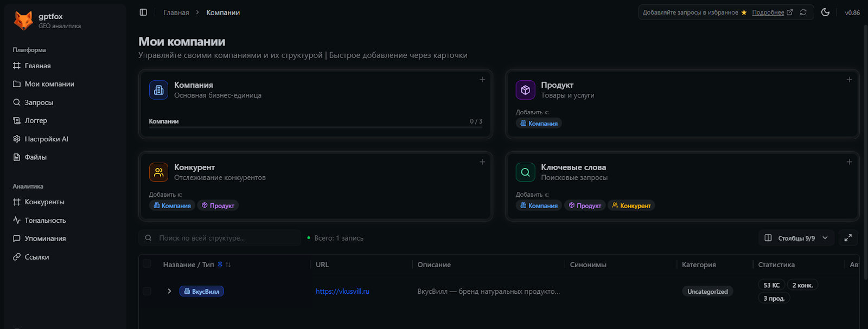Click the plus icon on Компания card

click(482, 80)
